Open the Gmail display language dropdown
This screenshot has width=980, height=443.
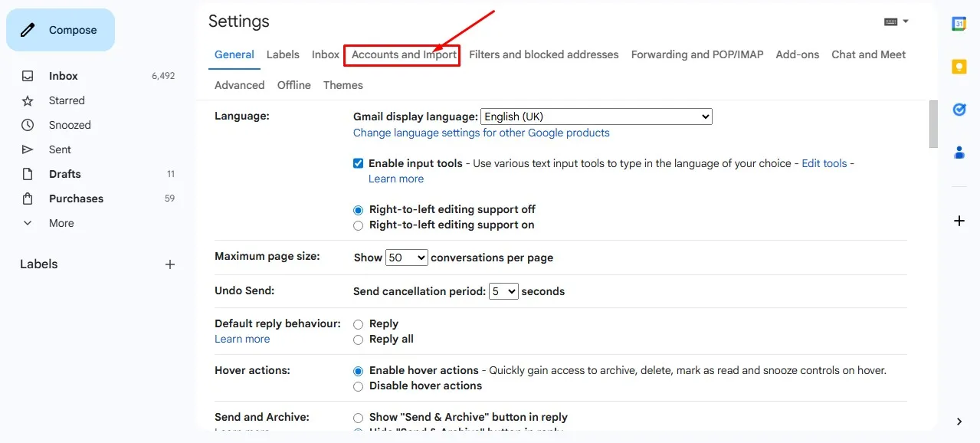point(595,116)
